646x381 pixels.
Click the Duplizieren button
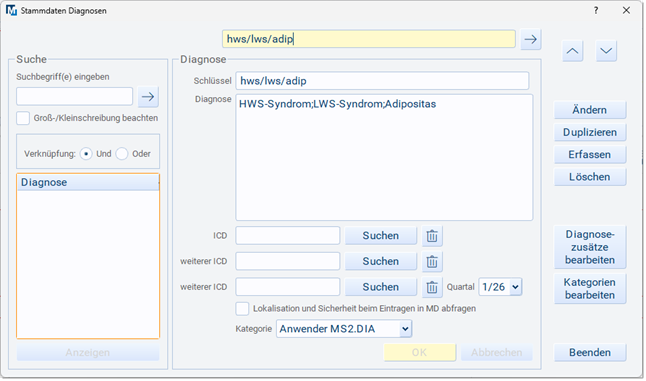point(590,132)
